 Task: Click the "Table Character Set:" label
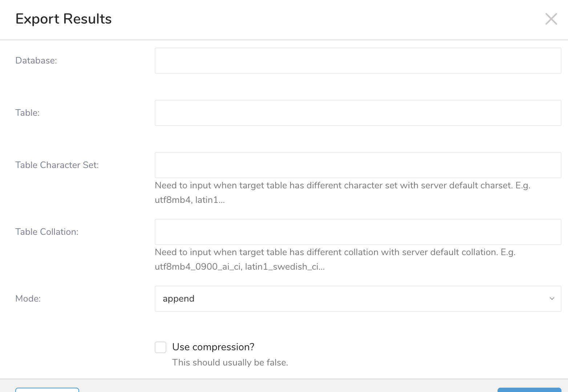[x=57, y=165]
